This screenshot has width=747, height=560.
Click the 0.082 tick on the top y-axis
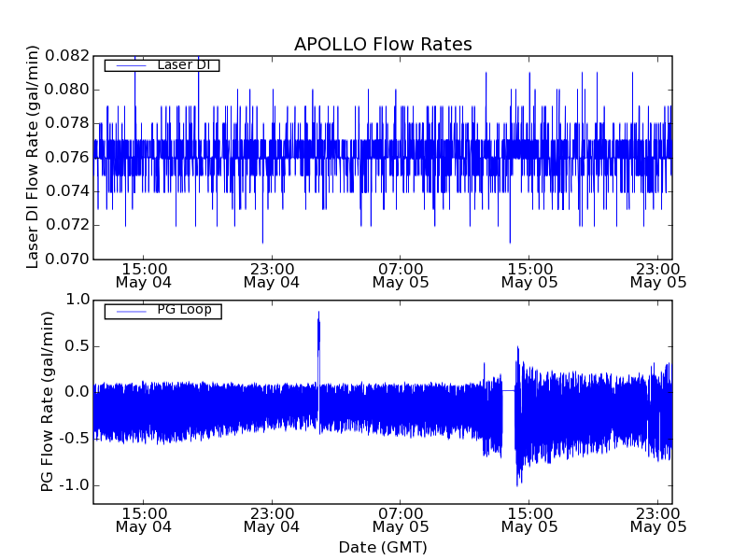click(x=70, y=56)
